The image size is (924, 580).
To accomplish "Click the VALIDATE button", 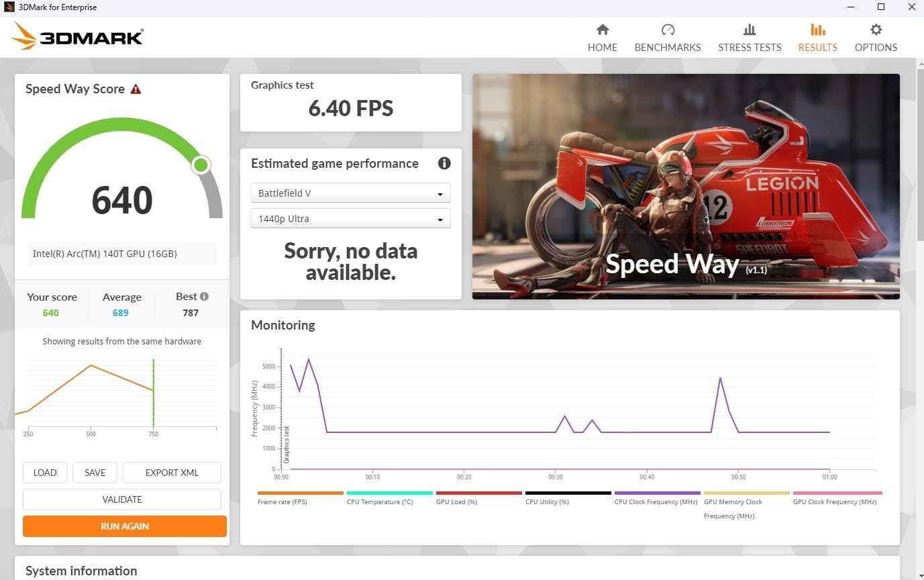I will (122, 499).
